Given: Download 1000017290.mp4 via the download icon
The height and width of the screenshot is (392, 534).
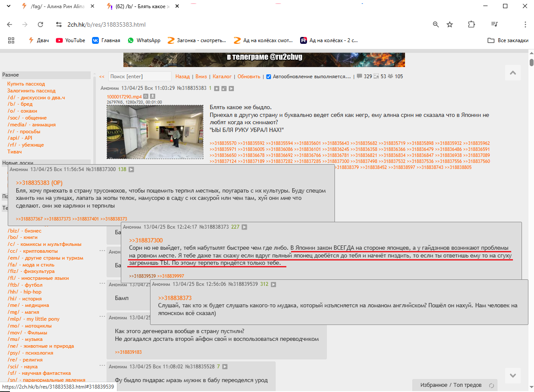Looking at the screenshot, I should (152, 97).
